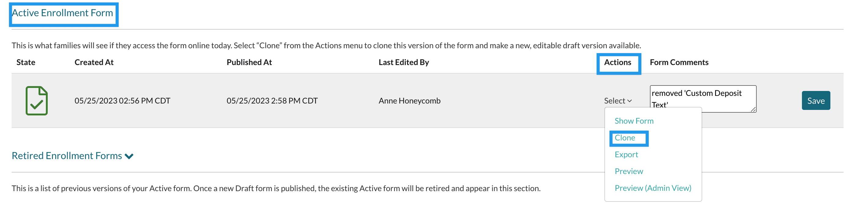Image resolution: width=868 pixels, height=207 pixels.
Task: Choose Show Form from actions menu
Action: click(x=634, y=121)
